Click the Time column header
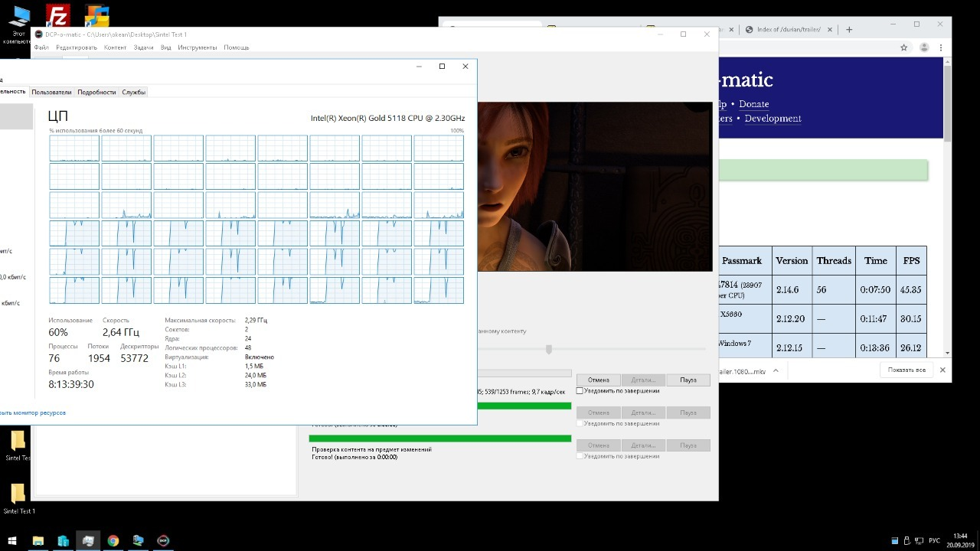 (876, 261)
